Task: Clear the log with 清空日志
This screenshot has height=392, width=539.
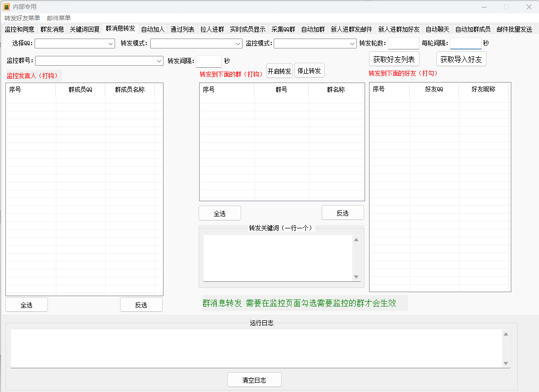Action: click(254, 380)
